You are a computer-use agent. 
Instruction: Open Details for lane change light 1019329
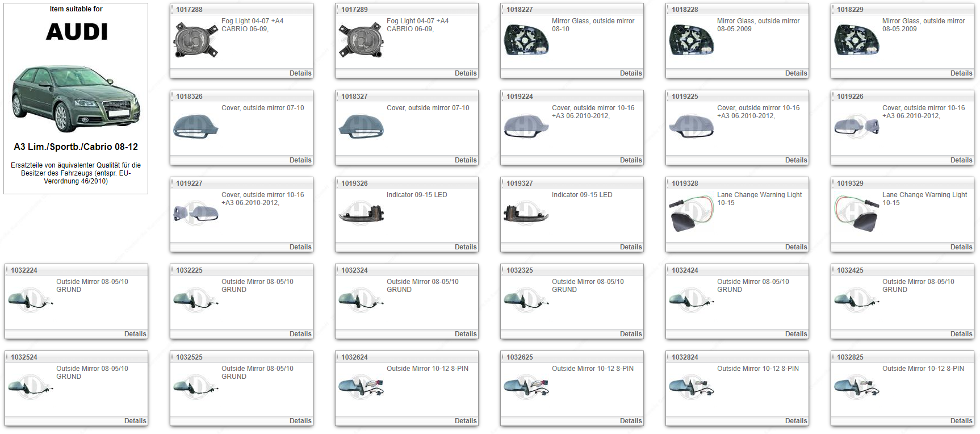point(961,247)
